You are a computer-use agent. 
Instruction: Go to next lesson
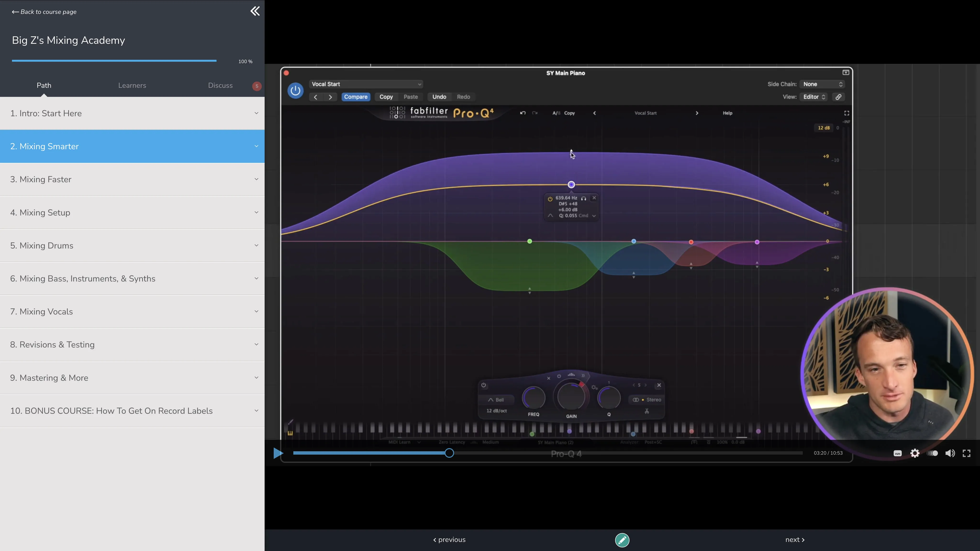(x=795, y=540)
